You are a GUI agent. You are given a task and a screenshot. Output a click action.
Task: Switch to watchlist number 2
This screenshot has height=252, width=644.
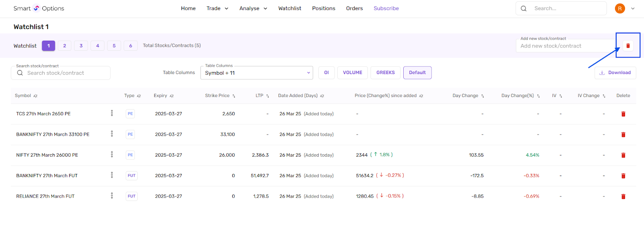64,46
